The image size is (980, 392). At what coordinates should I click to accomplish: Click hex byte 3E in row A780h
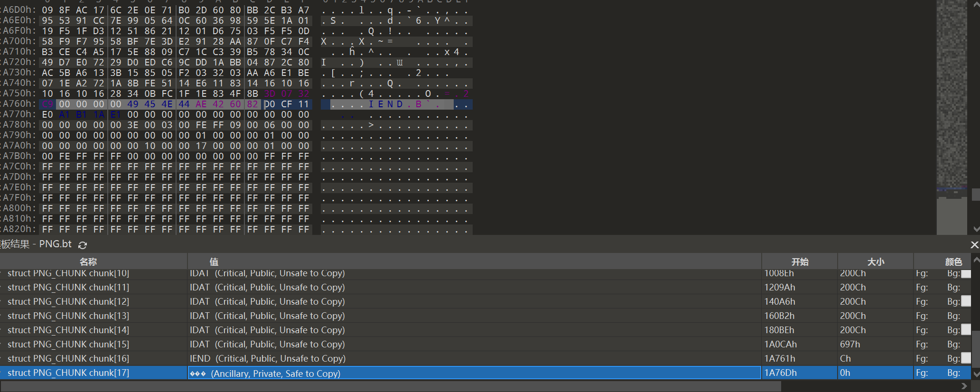pyautogui.click(x=133, y=125)
